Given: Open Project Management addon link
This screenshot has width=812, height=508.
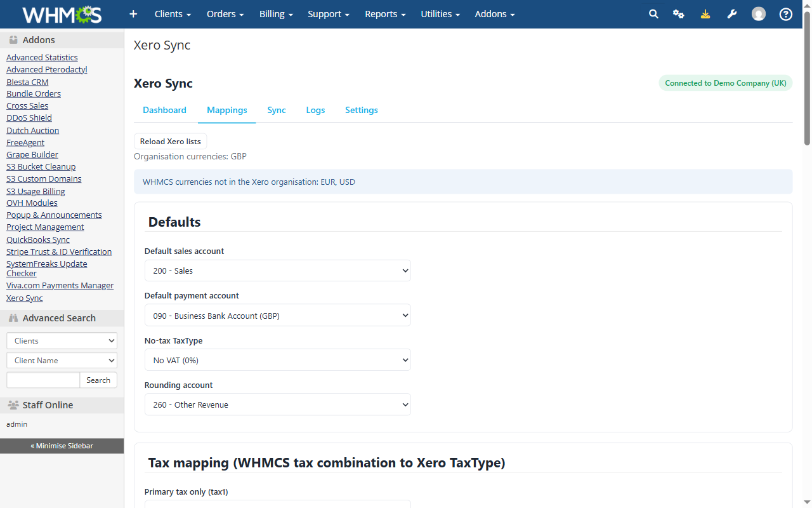Looking at the screenshot, I should (x=45, y=227).
